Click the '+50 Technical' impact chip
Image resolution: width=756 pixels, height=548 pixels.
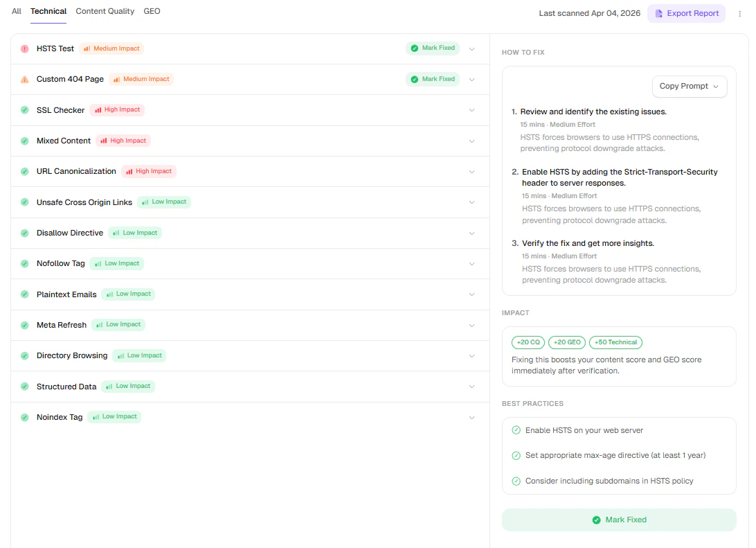(615, 342)
